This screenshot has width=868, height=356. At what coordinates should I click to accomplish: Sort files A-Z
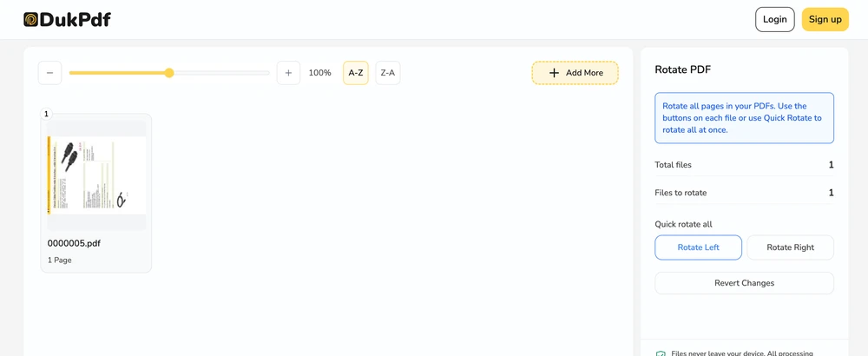355,73
